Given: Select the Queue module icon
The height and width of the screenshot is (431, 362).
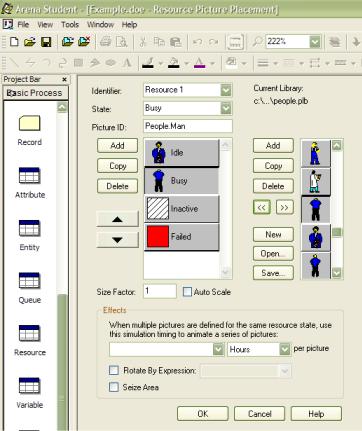Looking at the screenshot, I should tap(29, 281).
